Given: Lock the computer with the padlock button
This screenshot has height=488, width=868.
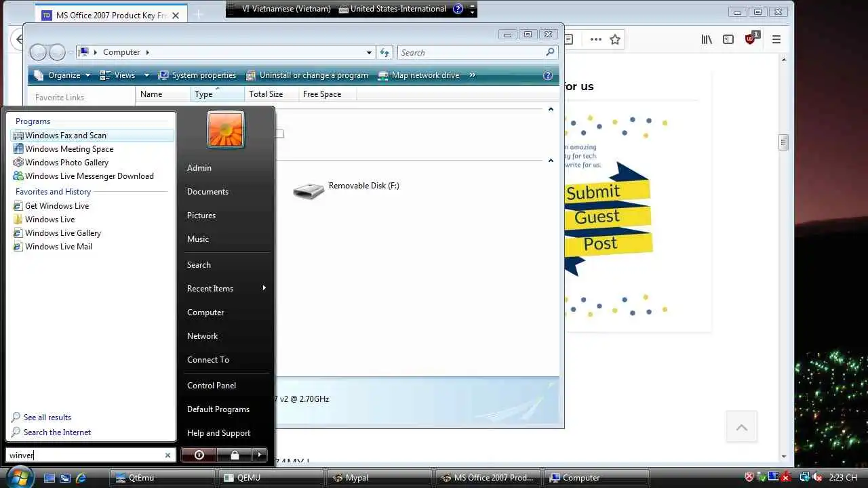Looking at the screenshot, I should pos(235,455).
